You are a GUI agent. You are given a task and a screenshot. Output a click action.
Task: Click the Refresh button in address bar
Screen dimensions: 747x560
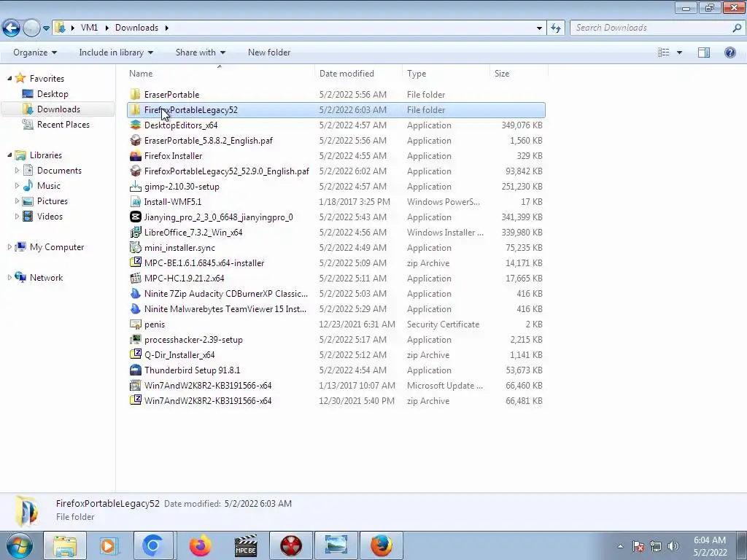point(556,28)
